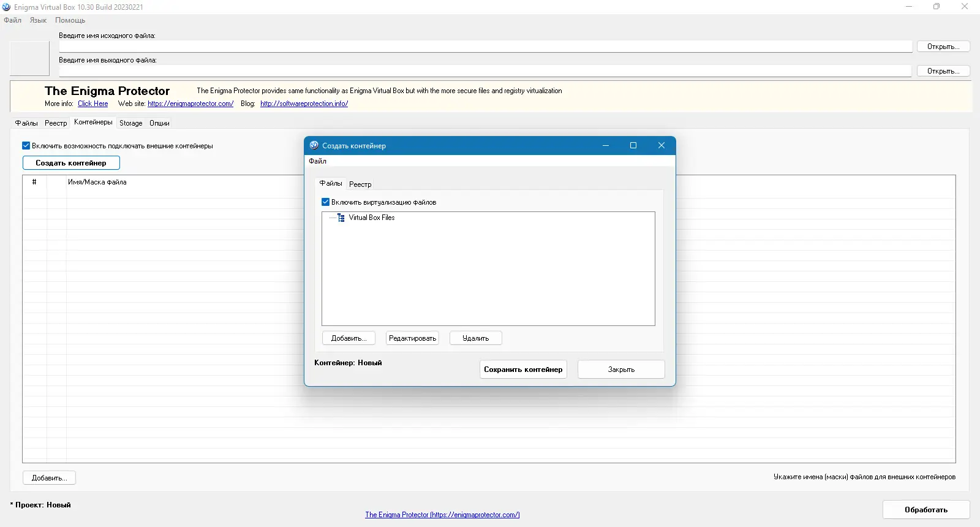The image size is (980, 527).
Task: Open The Enigma Protector link at bottom
Action: coord(442,515)
